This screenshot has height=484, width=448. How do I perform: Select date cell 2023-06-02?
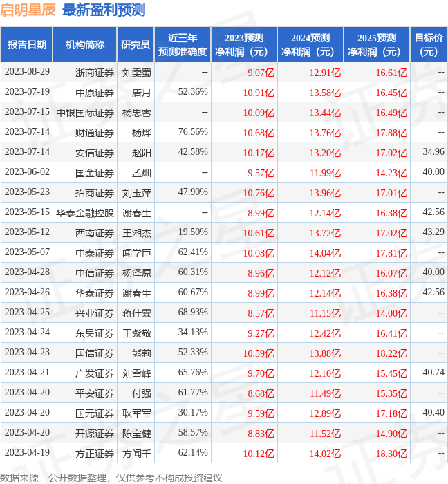pyautogui.click(x=27, y=172)
